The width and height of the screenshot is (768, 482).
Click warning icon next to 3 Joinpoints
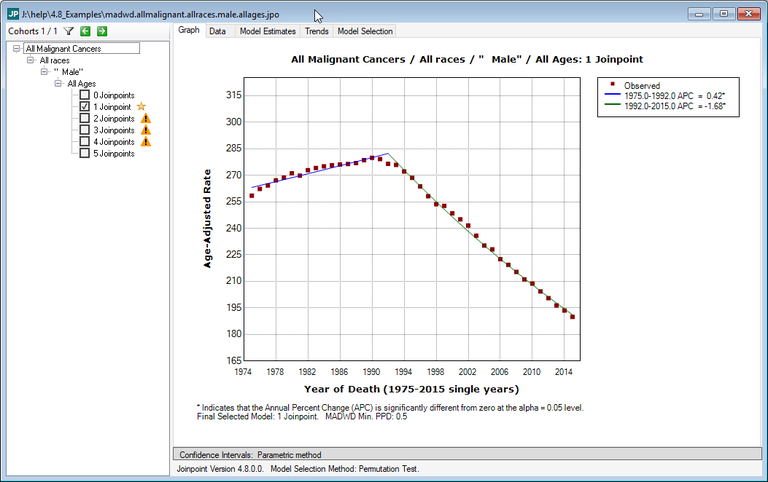pos(146,130)
